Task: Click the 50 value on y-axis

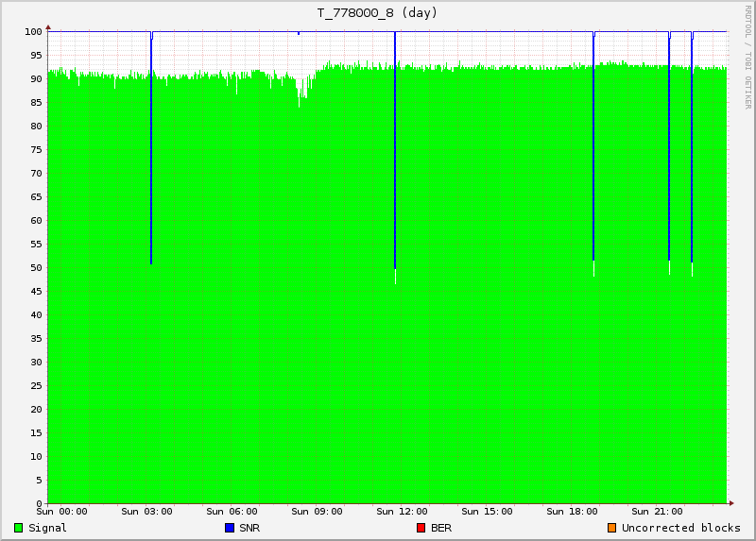Action: click(x=36, y=268)
